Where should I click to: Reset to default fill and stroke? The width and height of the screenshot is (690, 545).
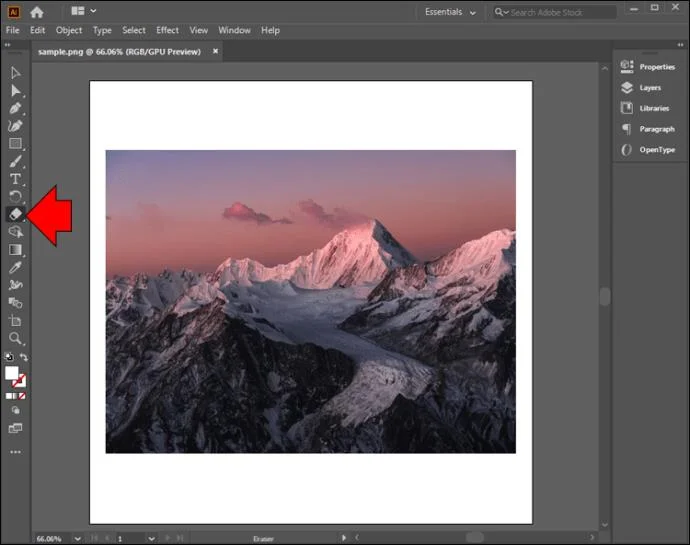pyautogui.click(x=9, y=357)
